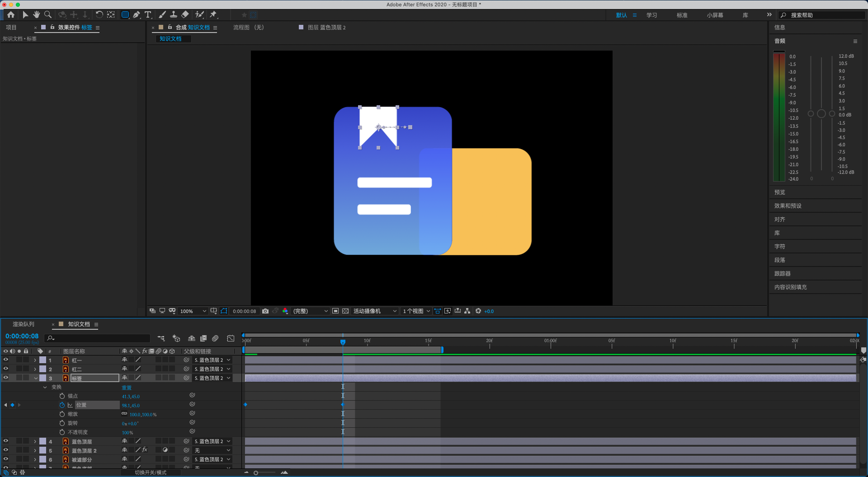The width and height of the screenshot is (868, 477).
Task: Switch to the 渲染队列 tab
Action: 24,324
